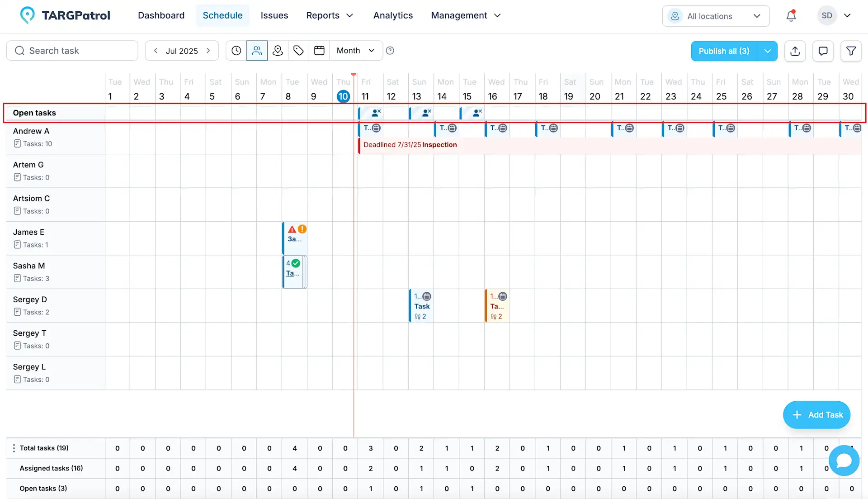Click the Publish all (3) button
The image size is (868, 499).
[724, 51]
